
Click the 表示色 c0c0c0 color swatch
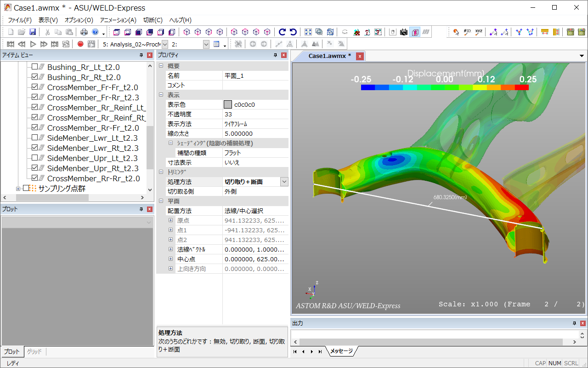(228, 104)
